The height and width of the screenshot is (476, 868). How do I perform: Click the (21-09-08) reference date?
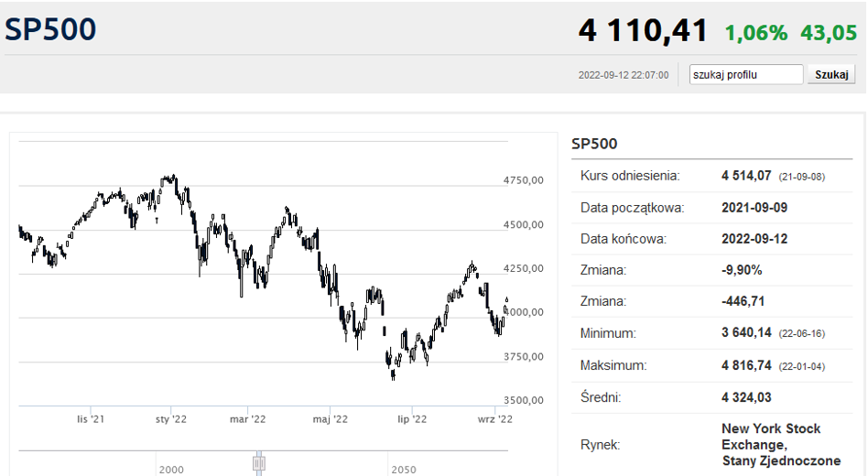coord(801,177)
